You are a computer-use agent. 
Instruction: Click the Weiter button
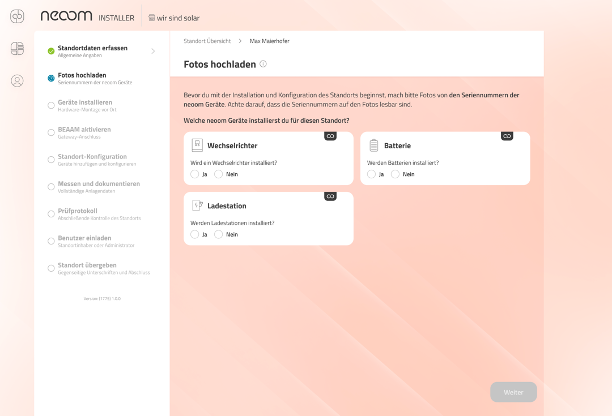click(x=513, y=392)
